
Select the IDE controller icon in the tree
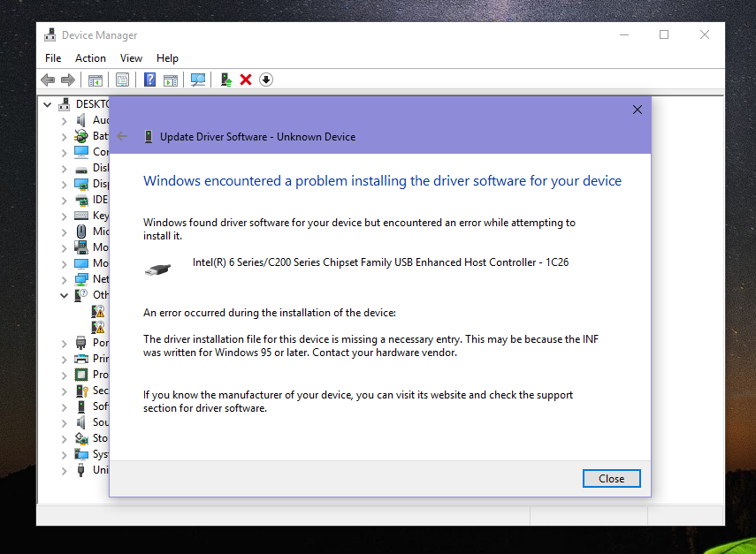(81, 200)
